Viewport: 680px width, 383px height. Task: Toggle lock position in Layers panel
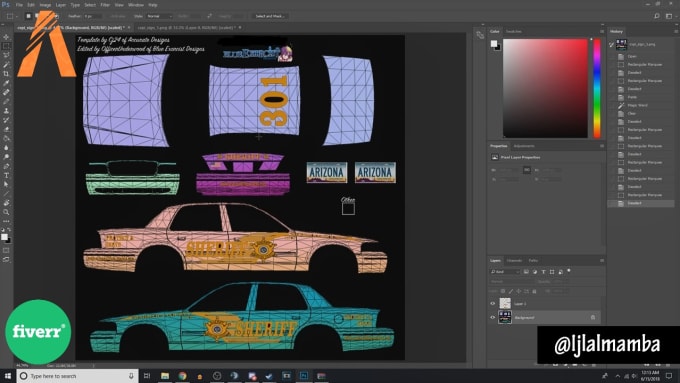click(x=519, y=291)
